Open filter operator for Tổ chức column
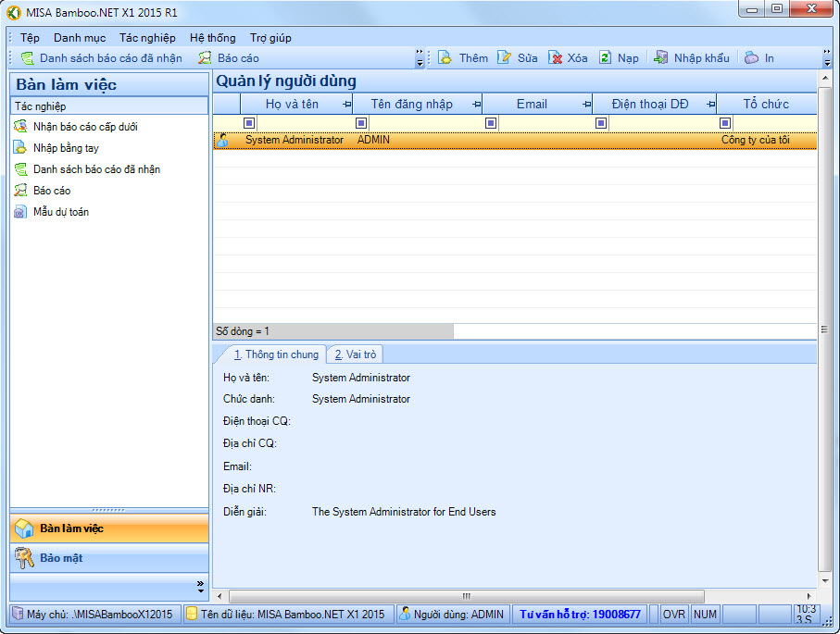Viewport: 840px width, 634px height. (x=725, y=123)
